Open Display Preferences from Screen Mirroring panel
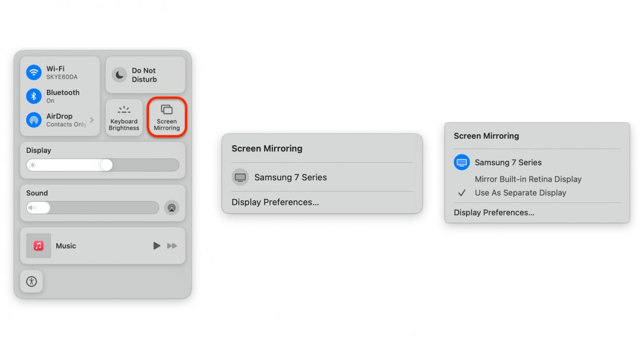 tap(275, 202)
